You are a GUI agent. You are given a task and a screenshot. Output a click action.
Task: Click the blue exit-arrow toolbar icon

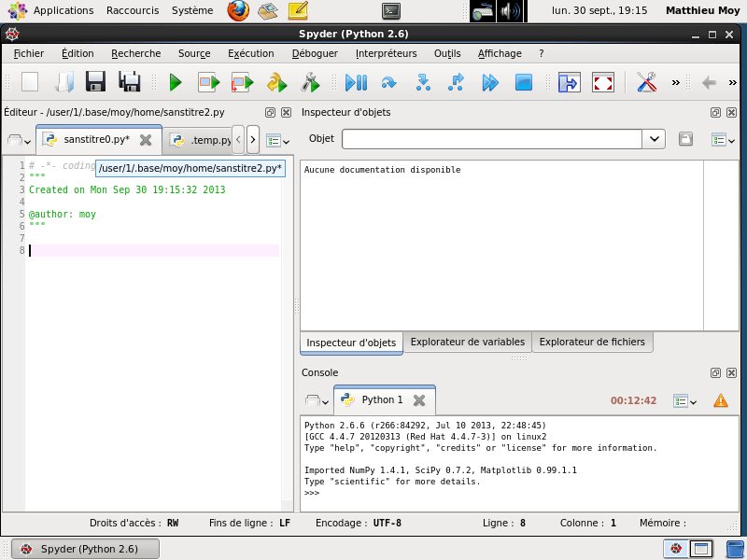tap(569, 82)
